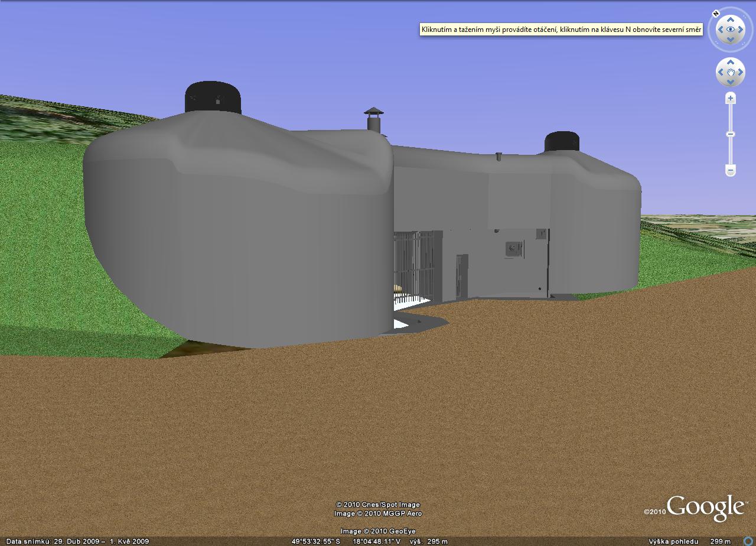Click the north N compass marker
Image resolution: width=756 pixels, height=546 pixels.
tap(715, 14)
